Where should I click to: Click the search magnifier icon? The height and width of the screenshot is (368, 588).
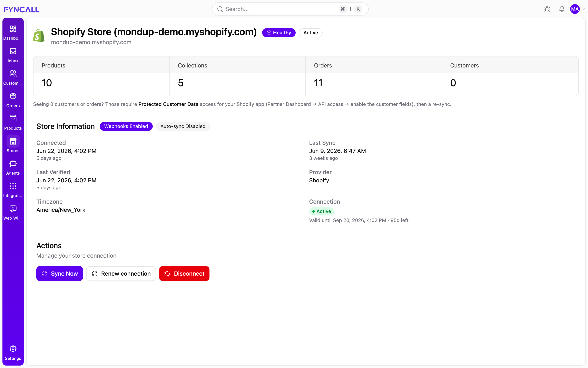220,9
